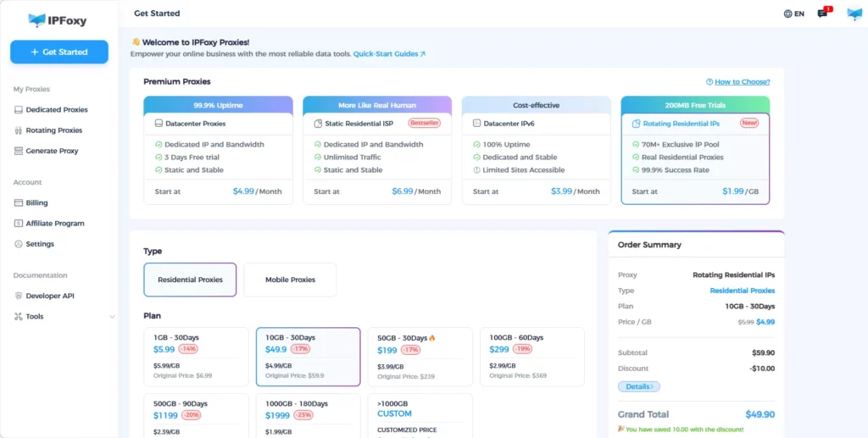Open the Billing page
The image size is (868, 438).
pyautogui.click(x=36, y=203)
